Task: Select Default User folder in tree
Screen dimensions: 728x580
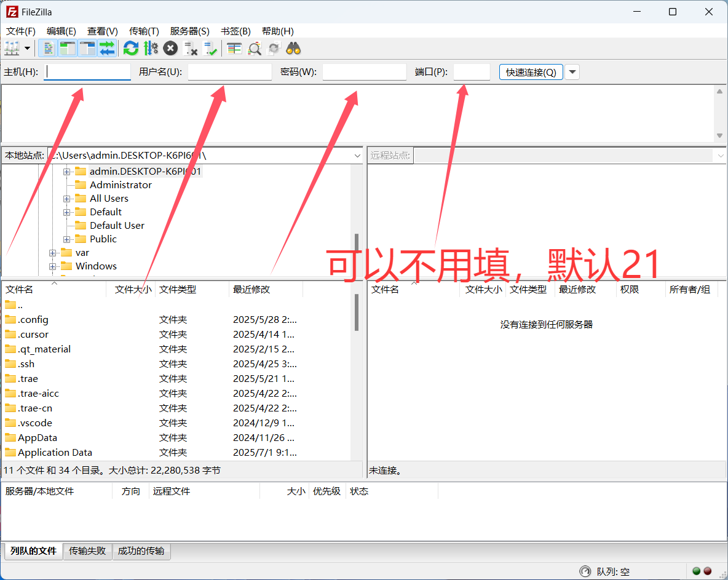Action: click(x=117, y=225)
